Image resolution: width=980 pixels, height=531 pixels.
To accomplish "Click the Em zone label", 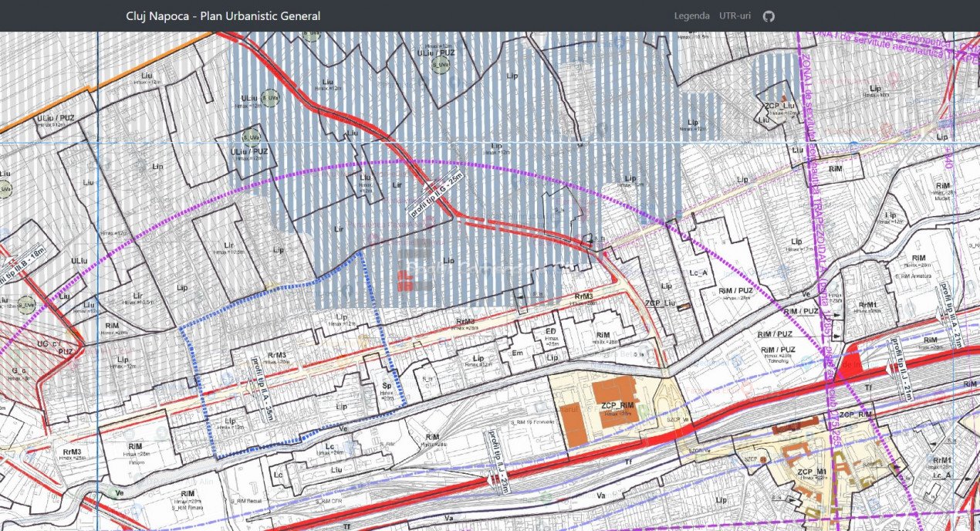I will (x=518, y=352).
